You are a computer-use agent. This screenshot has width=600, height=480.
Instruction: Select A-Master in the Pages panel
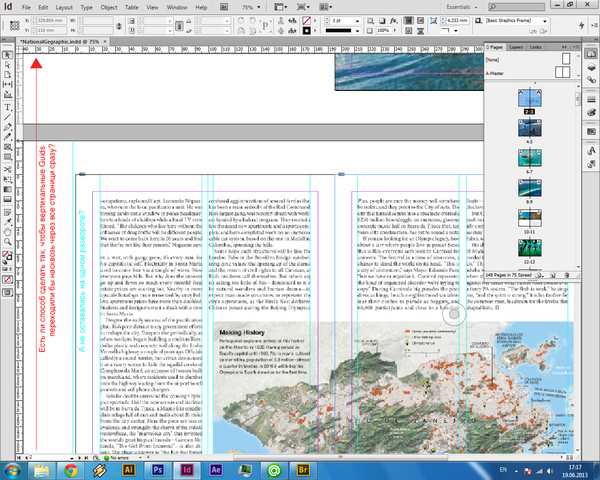point(495,73)
